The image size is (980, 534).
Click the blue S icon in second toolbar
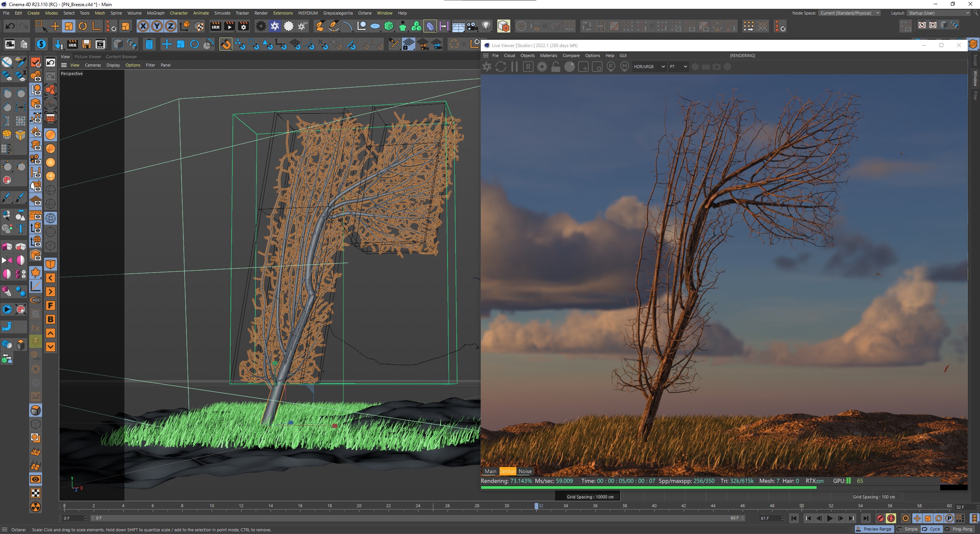(41, 44)
